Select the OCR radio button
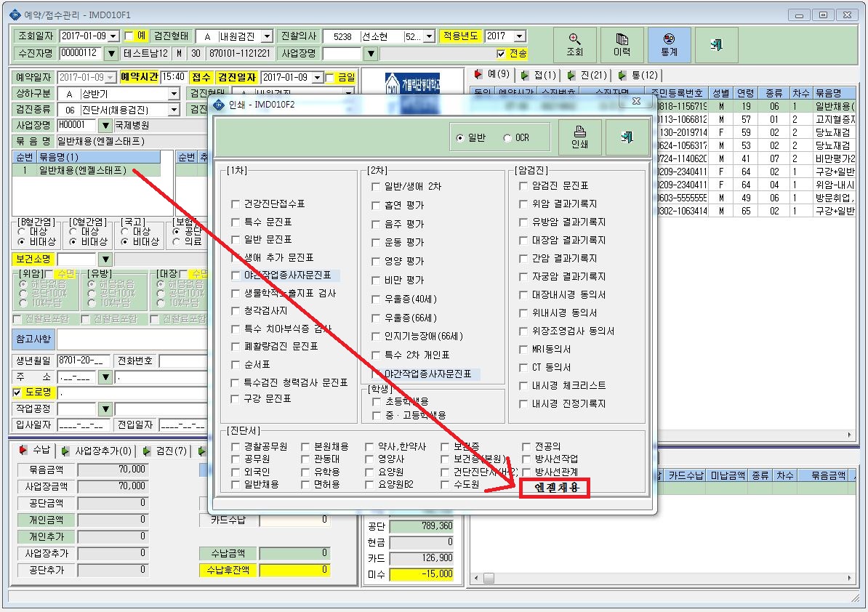Viewport: 868px width, 612px height. point(507,138)
